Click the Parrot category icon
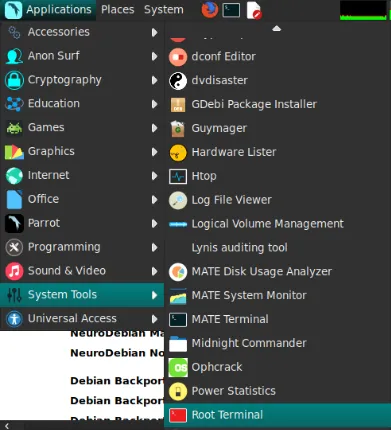The width and height of the screenshot is (391, 430). [14, 223]
